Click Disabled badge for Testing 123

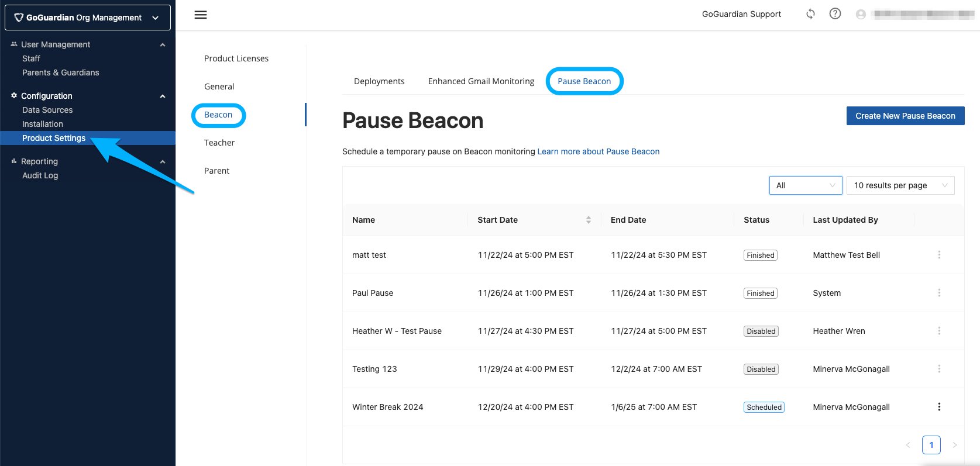point(761,370)
